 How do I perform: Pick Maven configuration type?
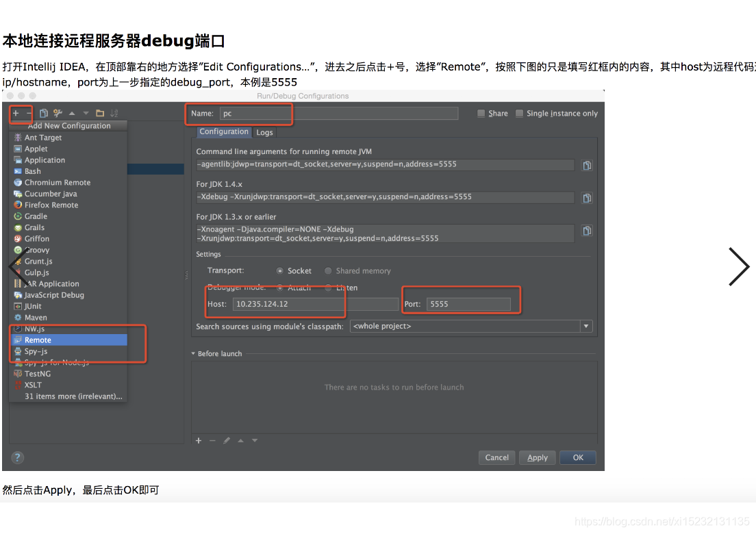click(x=68, y=318)
